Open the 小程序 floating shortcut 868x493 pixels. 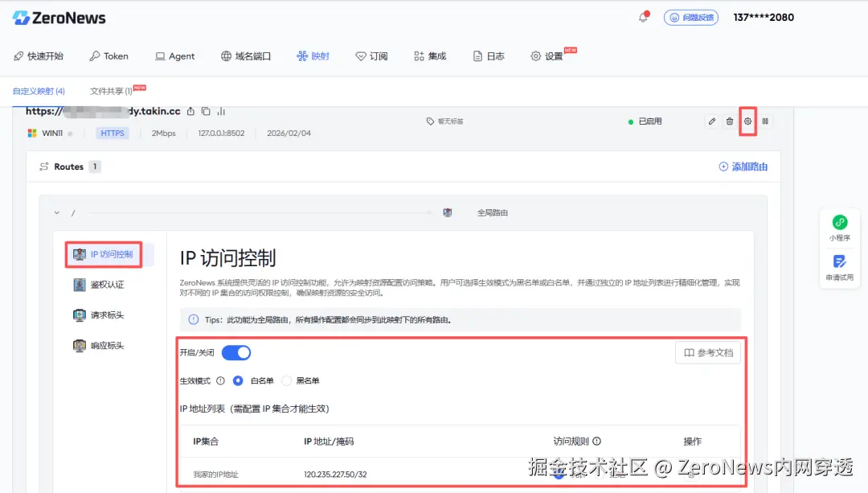click(840, 228)
